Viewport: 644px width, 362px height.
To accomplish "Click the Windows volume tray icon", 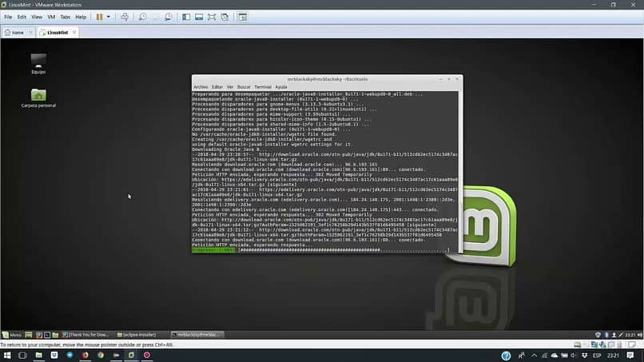I will [x=574, y=356].
